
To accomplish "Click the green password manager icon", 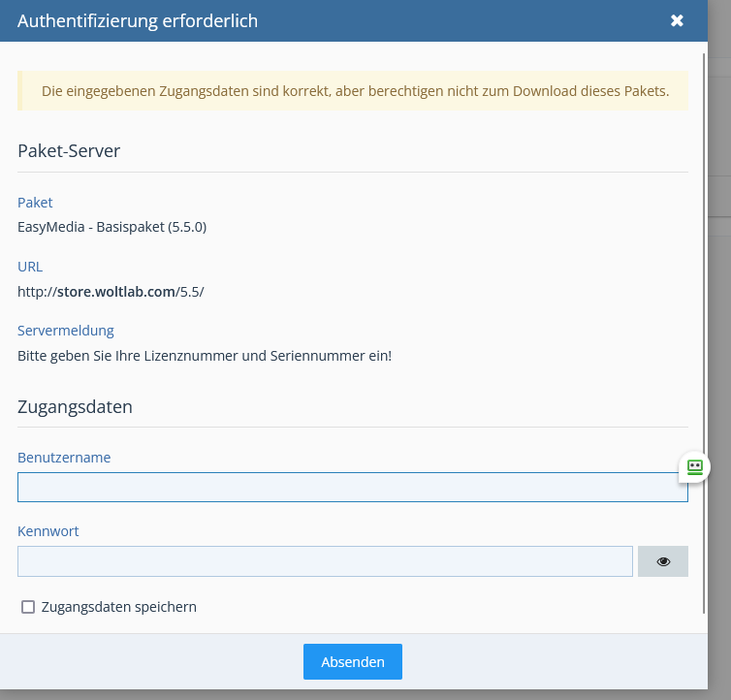I will tap(694, 467).
